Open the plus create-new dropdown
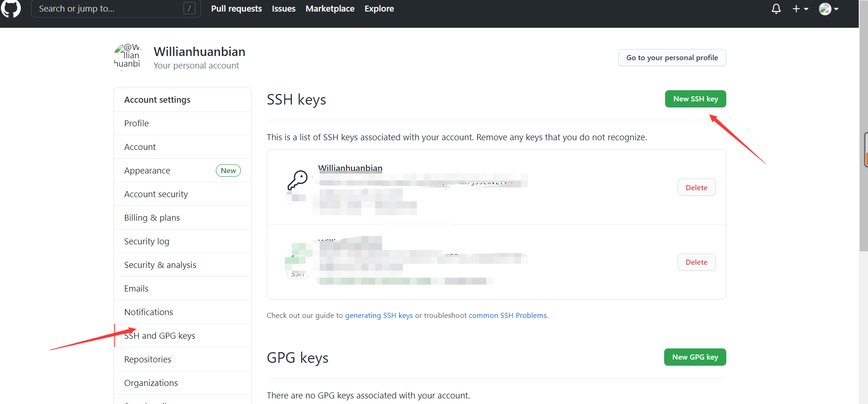Screen dimensions: 868x404 tap(800, 9)
